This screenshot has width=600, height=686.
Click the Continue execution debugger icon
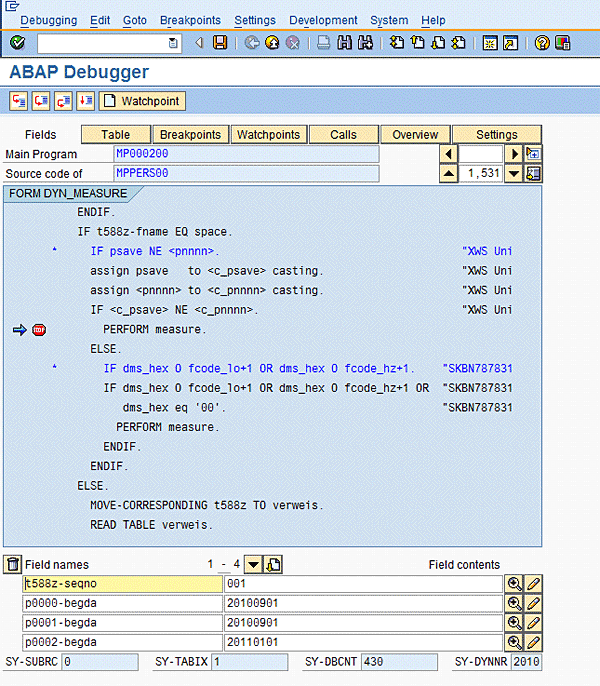click(85, 101)
